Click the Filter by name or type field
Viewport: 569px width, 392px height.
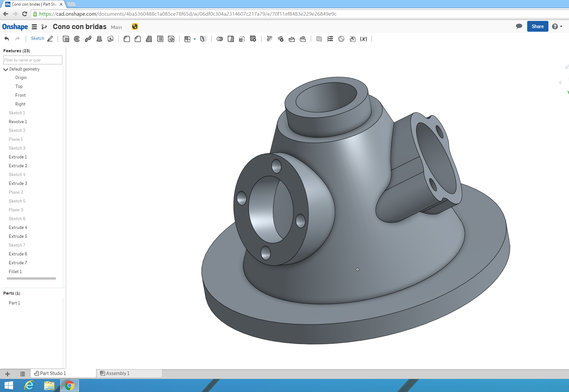pos(33,60)
